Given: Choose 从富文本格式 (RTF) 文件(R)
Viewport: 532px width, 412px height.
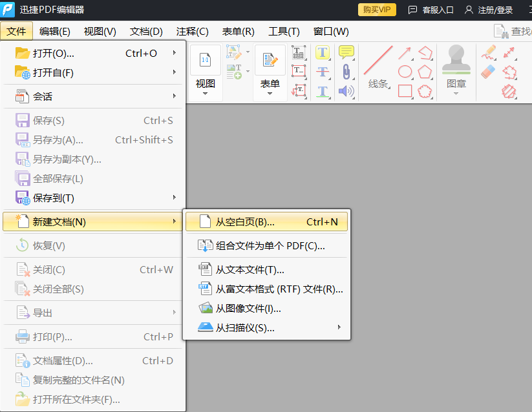Looking at the screenshot, I should [266, 289].
